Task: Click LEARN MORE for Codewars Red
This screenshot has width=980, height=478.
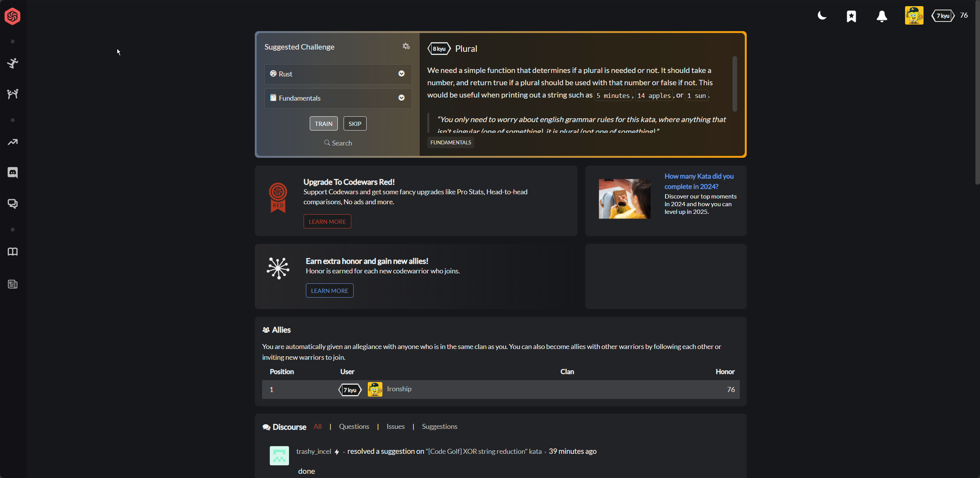Action: (x=327, y=222)
